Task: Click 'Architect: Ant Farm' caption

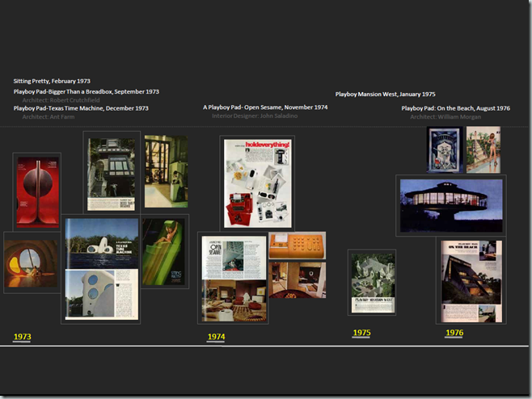Action: click(x=49, y=116)
